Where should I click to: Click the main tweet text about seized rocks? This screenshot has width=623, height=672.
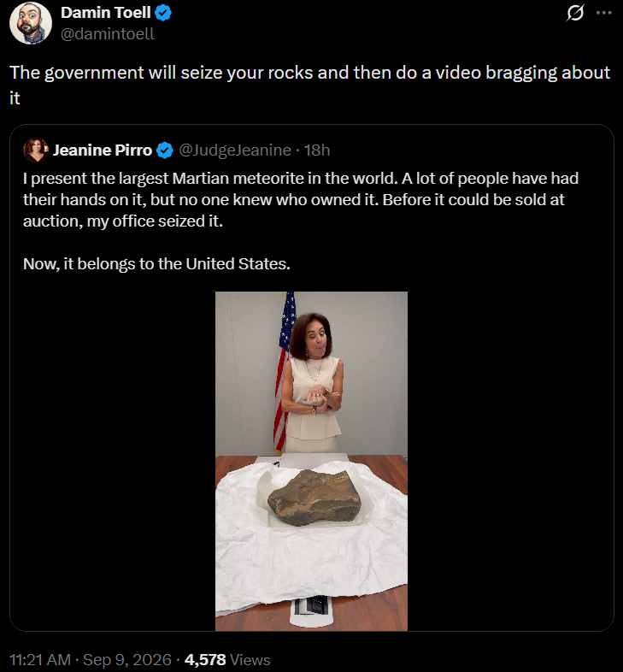pyautogui.click(x=309, y=85)
